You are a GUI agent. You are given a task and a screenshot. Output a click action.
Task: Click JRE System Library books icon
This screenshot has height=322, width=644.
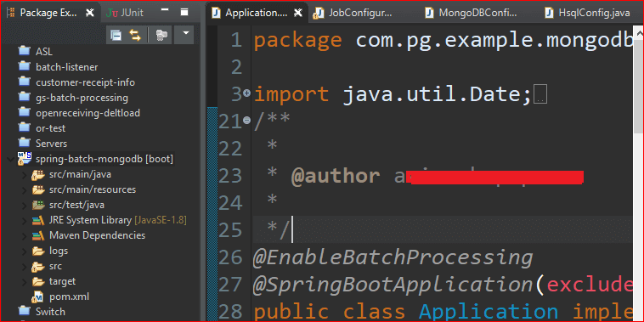point(38,221)
